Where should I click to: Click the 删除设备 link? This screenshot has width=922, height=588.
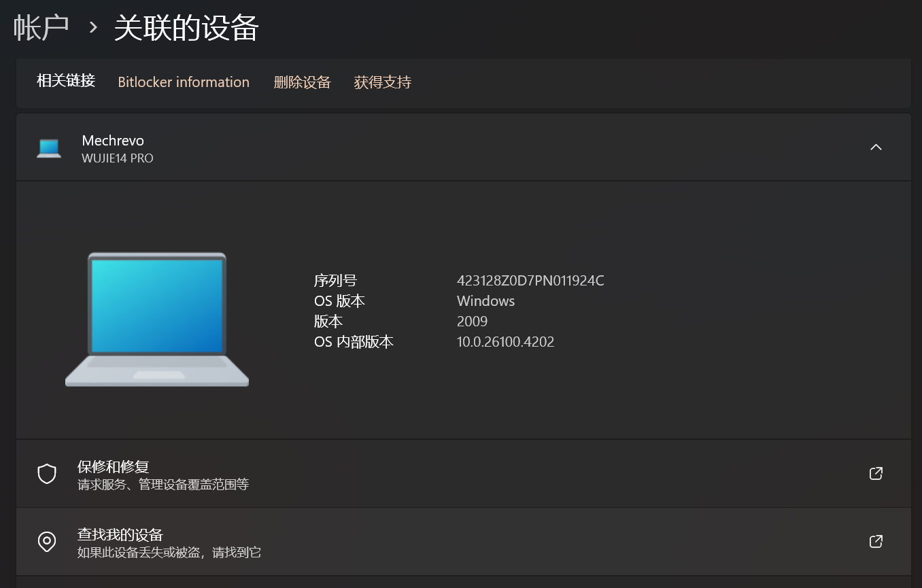pos(302,82)
